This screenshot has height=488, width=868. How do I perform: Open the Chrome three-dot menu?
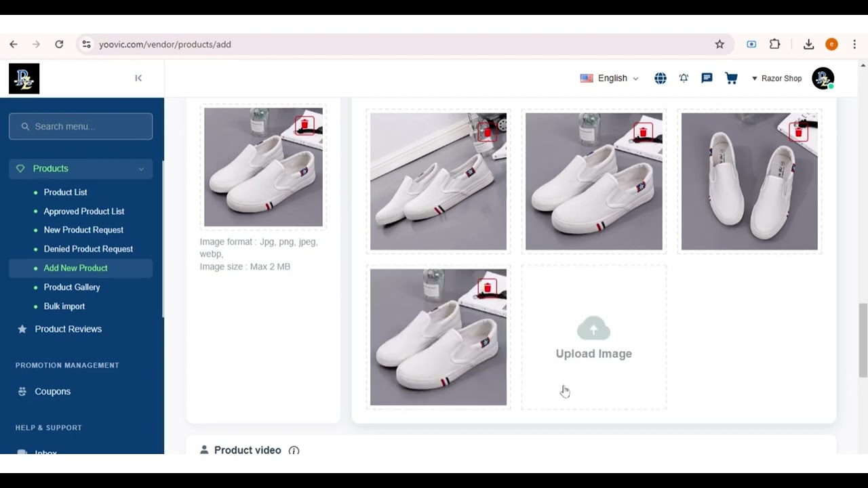tap(854, 44)
